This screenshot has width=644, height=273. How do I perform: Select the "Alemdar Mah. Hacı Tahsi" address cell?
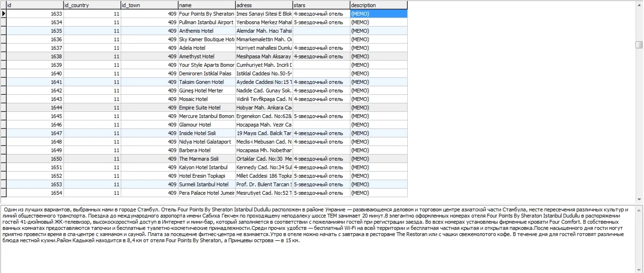(x=264, y=31)
